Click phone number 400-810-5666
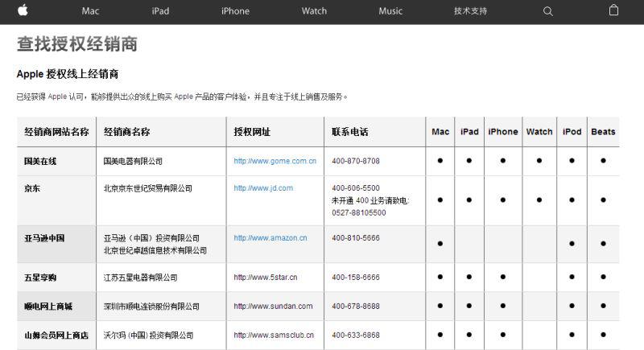Image resolution: width=644 pixels, height=350 pixels. coord(356,237)
